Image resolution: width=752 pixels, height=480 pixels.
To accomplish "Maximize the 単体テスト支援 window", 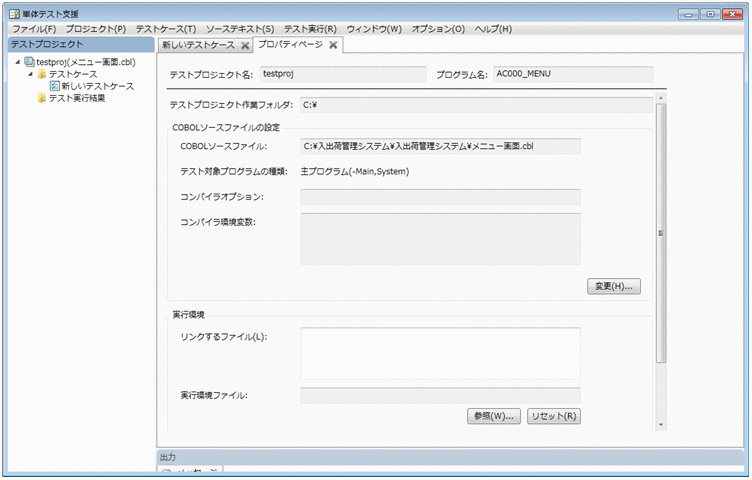I will [710, 14].
